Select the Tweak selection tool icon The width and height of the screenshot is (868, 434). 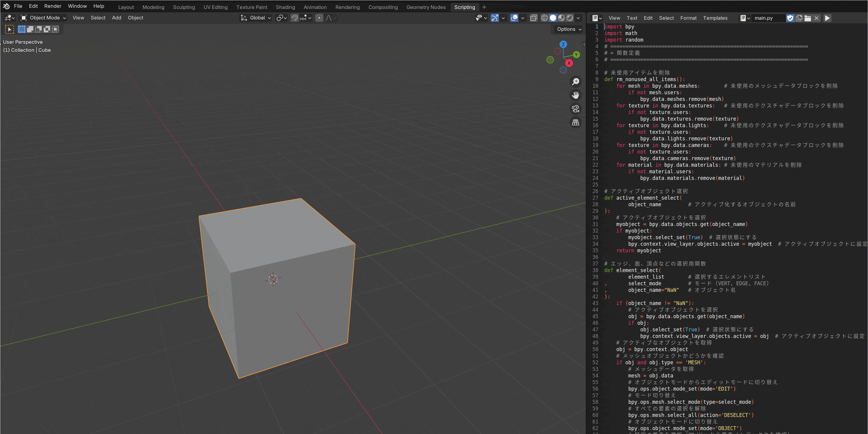(x=9, y=30)
